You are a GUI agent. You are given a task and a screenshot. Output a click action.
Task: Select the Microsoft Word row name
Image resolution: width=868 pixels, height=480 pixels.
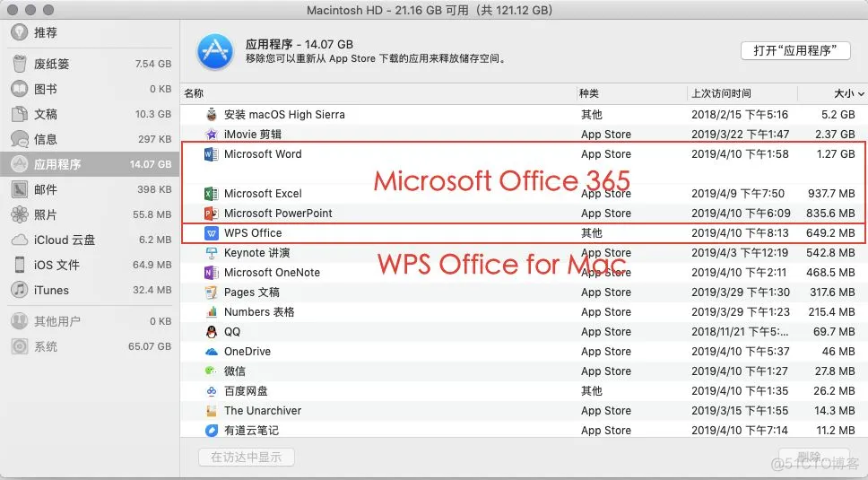coord(263,154)
